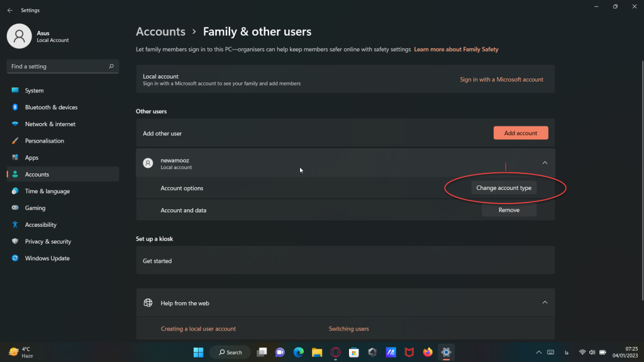Image resolution: width=644 pixels, height=362 pixels.
Task: Show hidden system tray icons chevron
Action: (x=538, y=352)
